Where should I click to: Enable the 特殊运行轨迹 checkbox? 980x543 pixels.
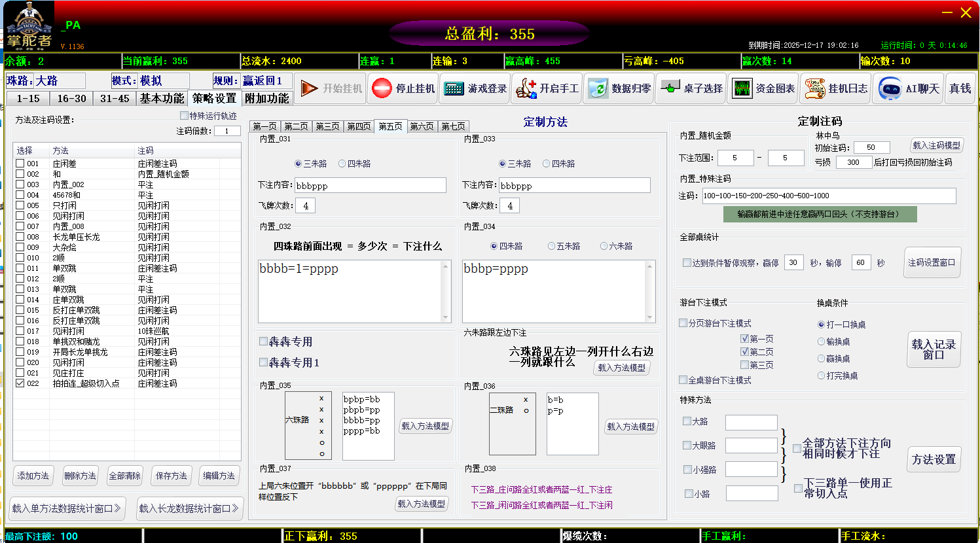(x=184, y=116)
